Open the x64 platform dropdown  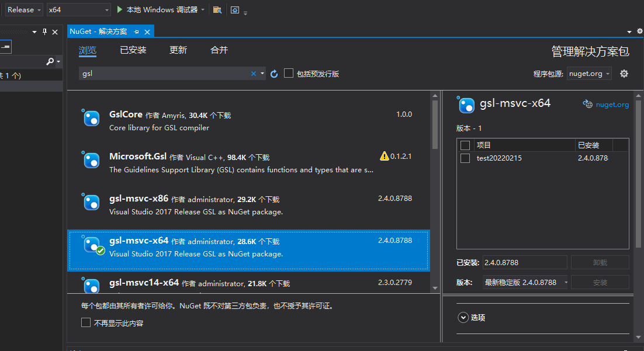pos(78,10)
